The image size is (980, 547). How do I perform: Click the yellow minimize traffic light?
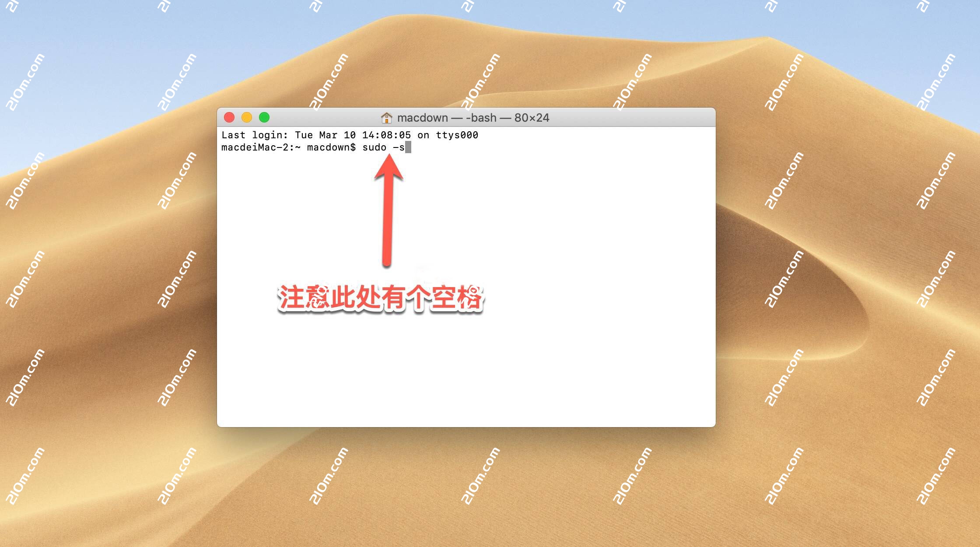[x=247, y=117]
